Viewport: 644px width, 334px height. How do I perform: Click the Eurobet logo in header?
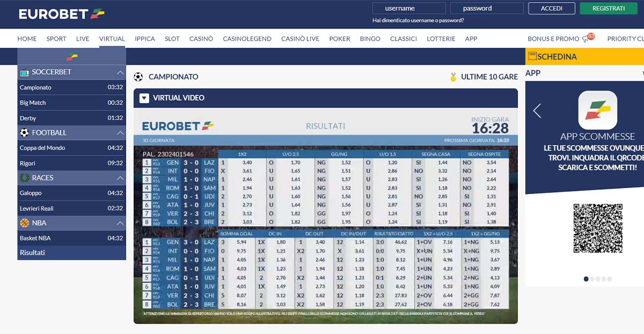[62, 14]
